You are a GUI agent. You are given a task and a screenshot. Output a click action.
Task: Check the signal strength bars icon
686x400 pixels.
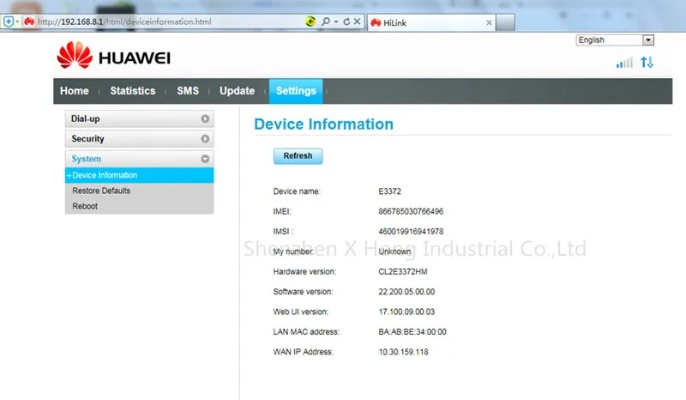coord(624,63)
